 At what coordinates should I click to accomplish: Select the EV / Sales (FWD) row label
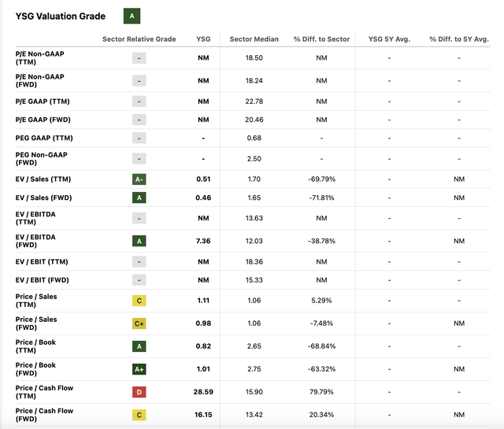point(44,198)
